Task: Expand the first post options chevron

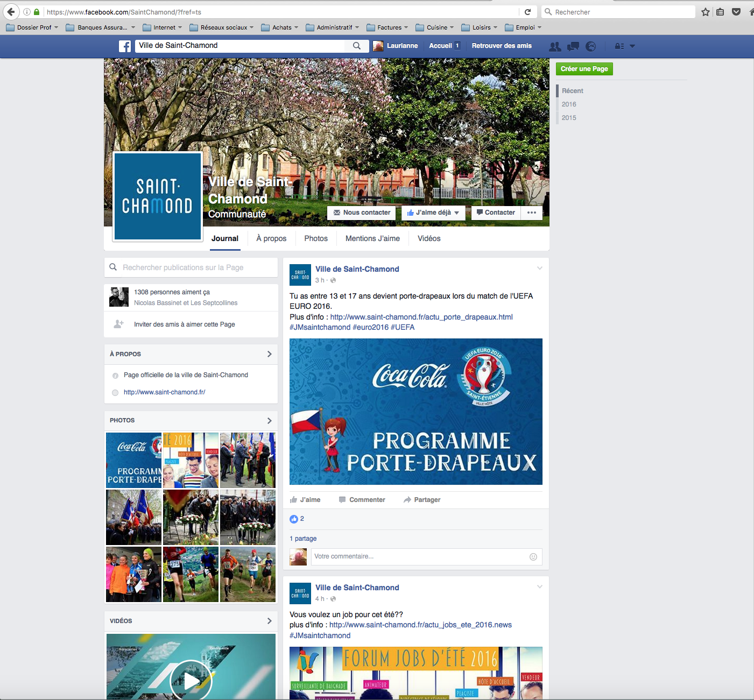Action: [x=539, y=268]
